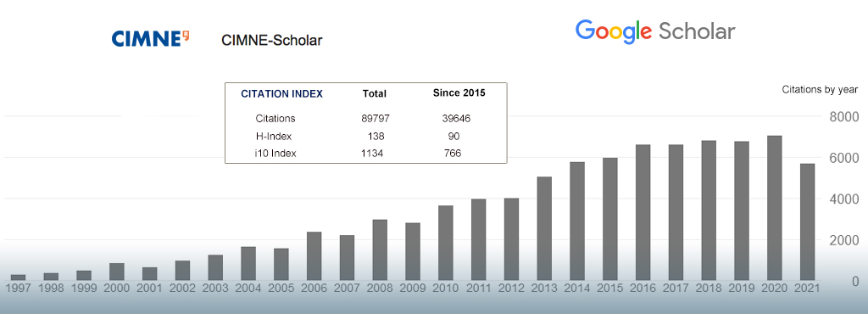Screen dimensions: 868x314
Task: Click the CITATION INDEX header
Action: click(x=281, y=94)
